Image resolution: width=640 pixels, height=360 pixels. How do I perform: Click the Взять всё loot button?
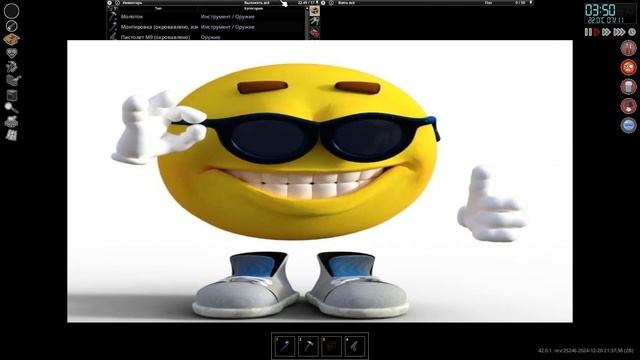point(346,3)
